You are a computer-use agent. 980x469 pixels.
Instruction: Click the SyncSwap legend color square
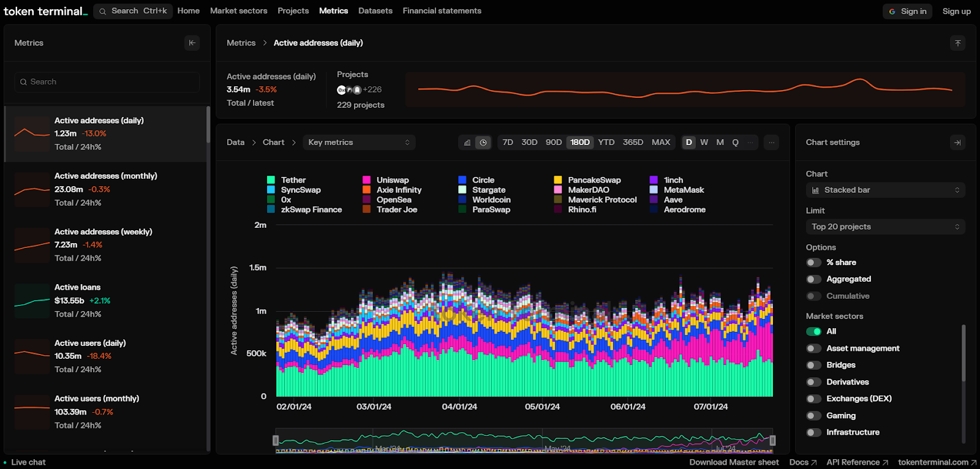click(271, 190)
